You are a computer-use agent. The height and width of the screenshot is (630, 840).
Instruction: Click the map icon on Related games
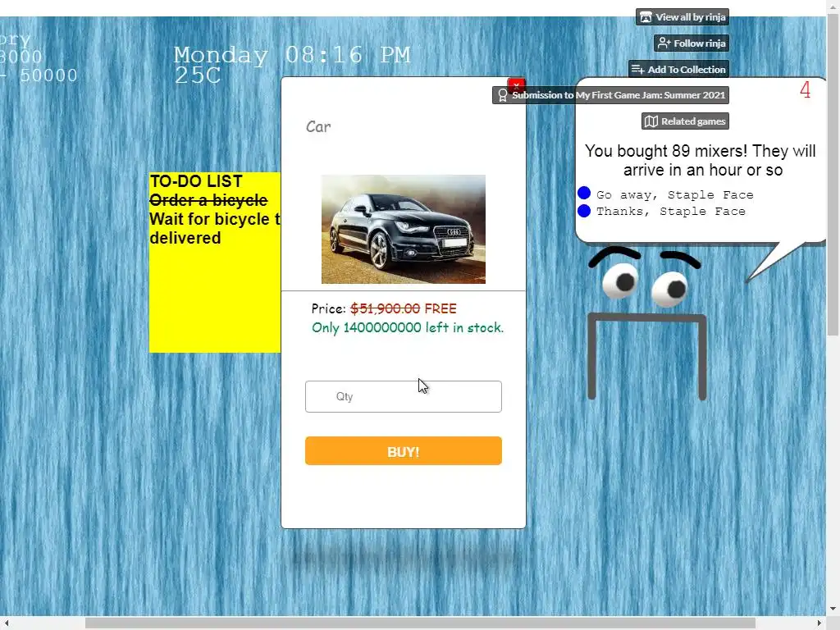(x=651, y=121)
